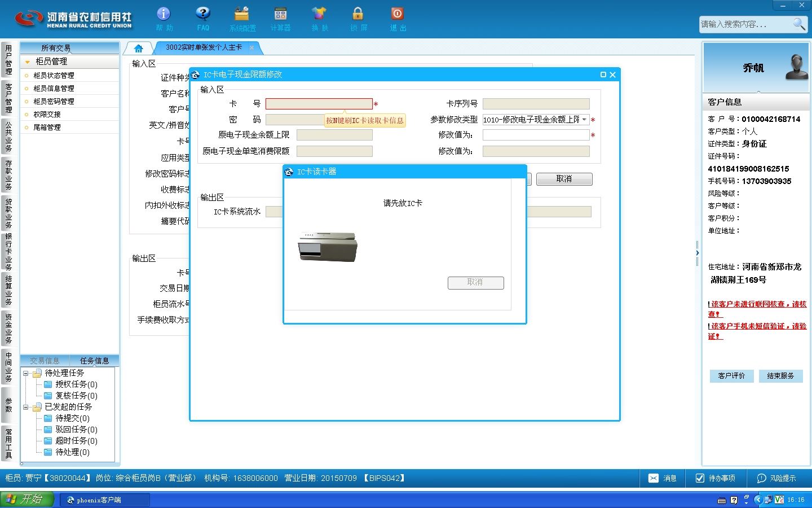This screenshot has height=508, width=812.
Task: Select 复核任务(0) in task tree
Action: tap(76, 396)
